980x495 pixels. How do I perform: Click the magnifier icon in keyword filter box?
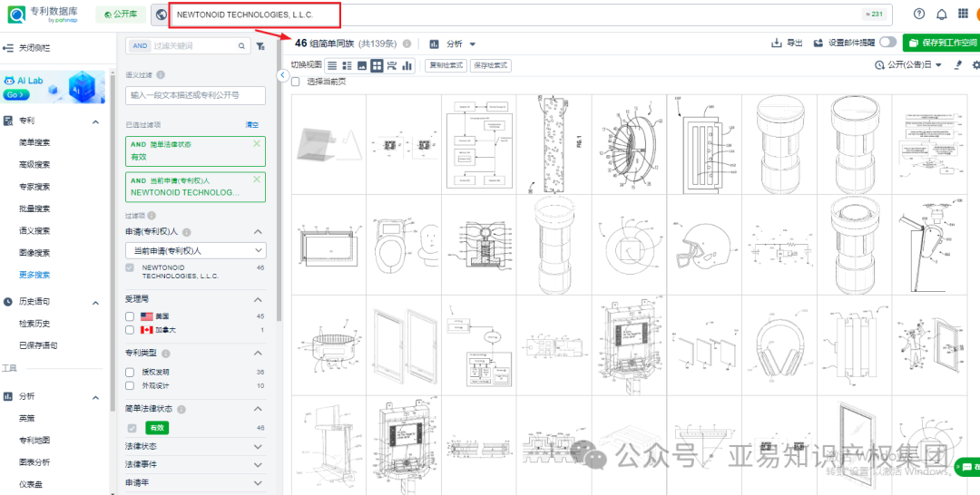241,46
